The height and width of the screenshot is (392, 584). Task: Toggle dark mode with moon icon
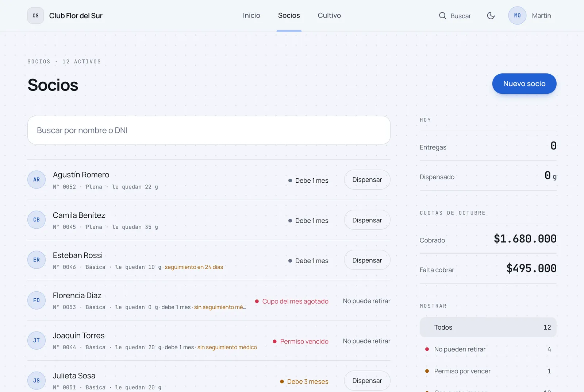click(491, 16)
